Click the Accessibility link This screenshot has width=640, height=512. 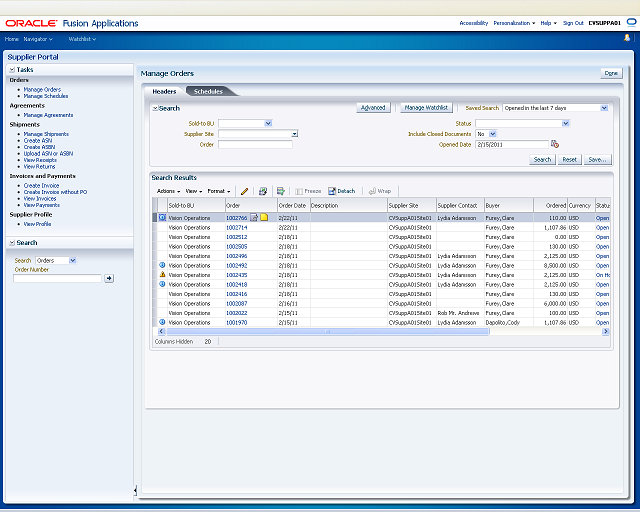pos(473,23)
